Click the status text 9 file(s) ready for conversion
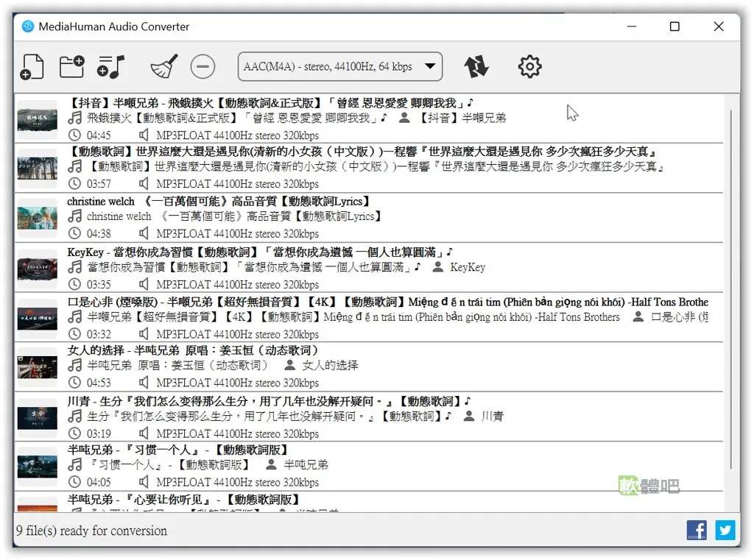Screen dimensions: 754x560 click(x=91, y=531)
